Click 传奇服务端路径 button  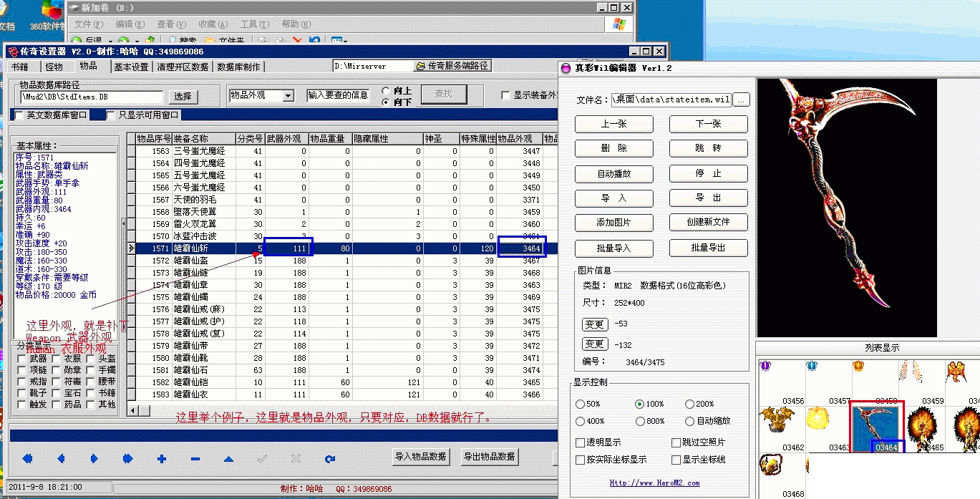pyautogui.click(x=452, y=66)
